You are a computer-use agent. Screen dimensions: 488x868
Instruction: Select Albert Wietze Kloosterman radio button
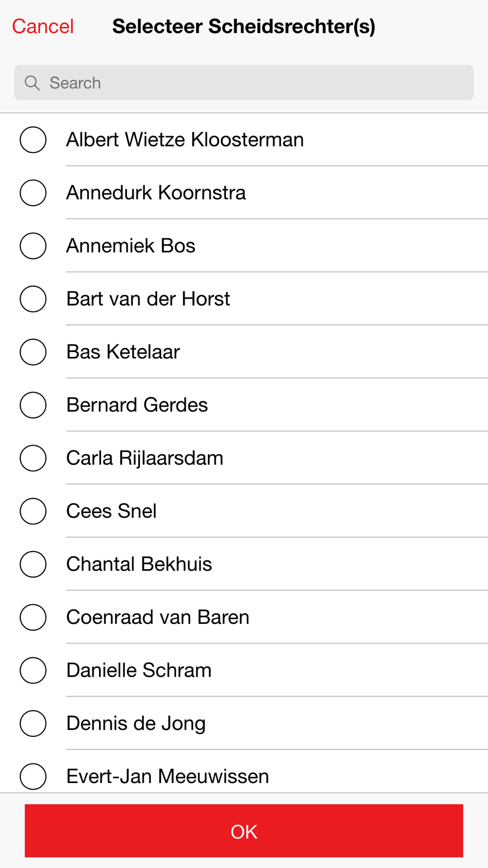33,140
